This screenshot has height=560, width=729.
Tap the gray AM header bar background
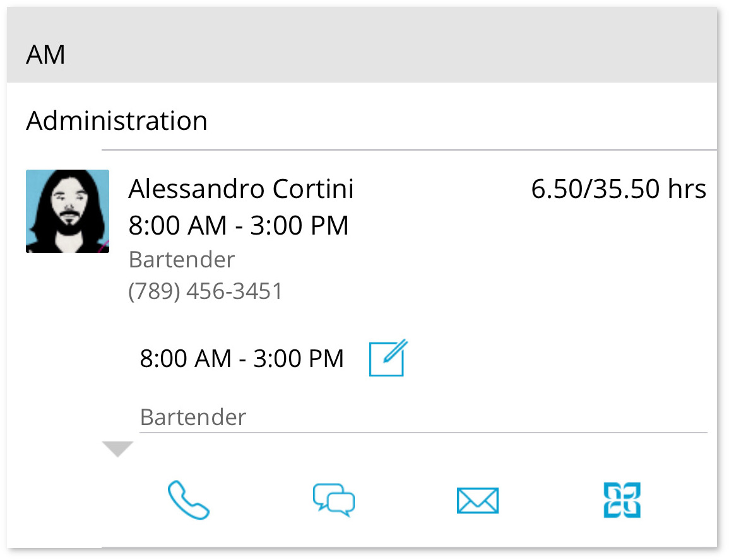coord(362,45)
